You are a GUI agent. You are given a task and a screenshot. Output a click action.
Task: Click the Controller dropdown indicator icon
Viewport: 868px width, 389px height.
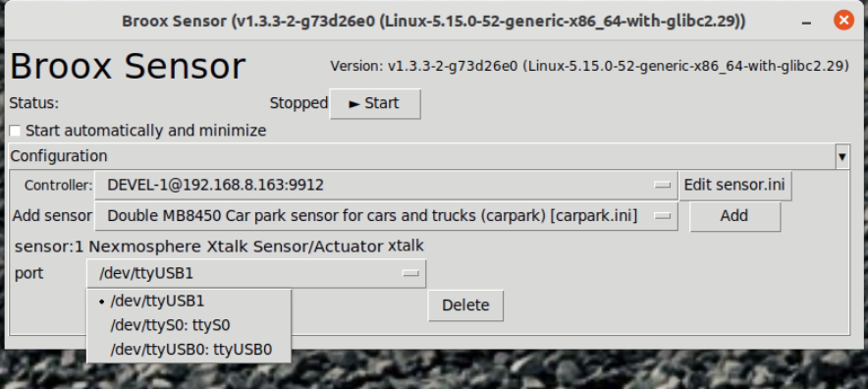point(662,186)
